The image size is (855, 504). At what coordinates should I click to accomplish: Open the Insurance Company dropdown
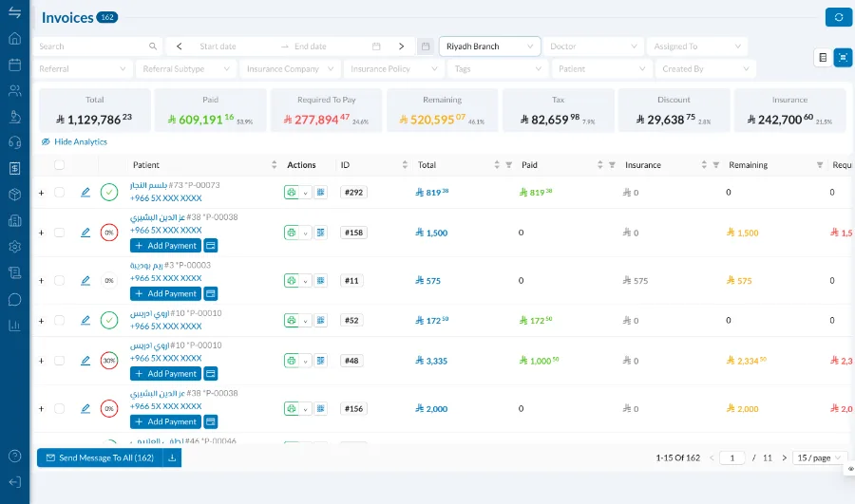coord(290,68)
